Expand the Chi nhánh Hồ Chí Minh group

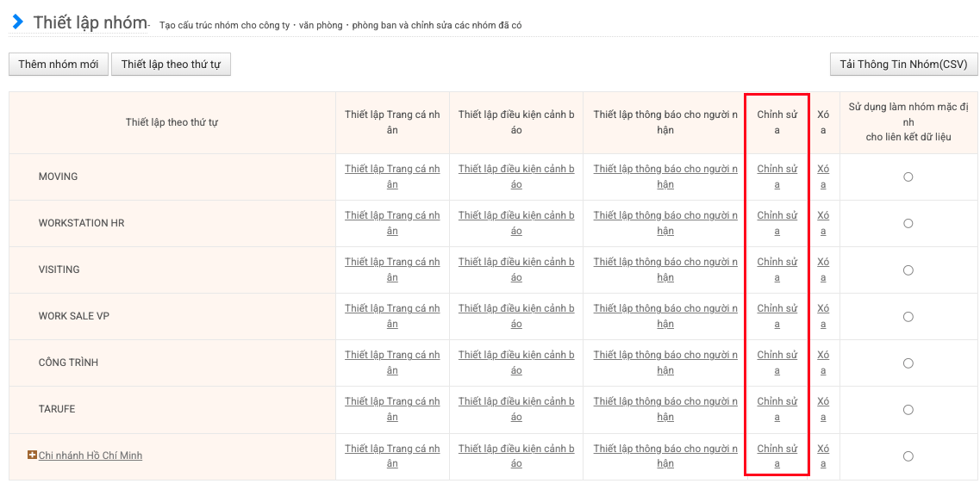[32, 455]
